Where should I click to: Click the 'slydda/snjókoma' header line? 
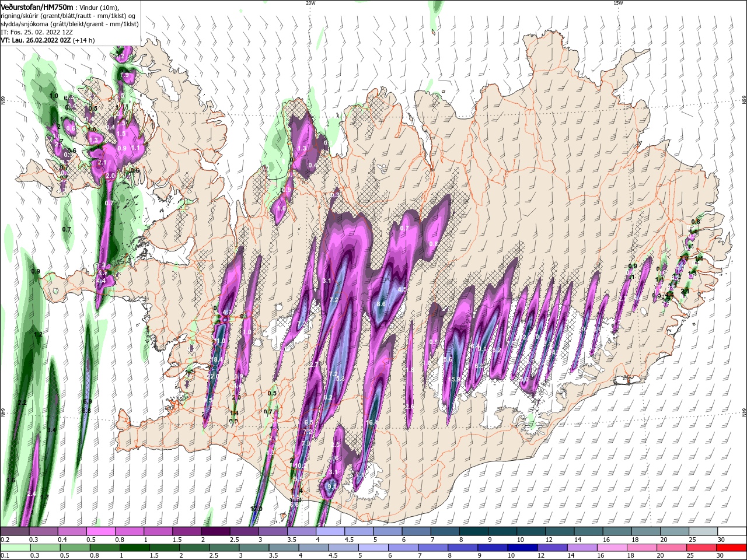point(69,24)
